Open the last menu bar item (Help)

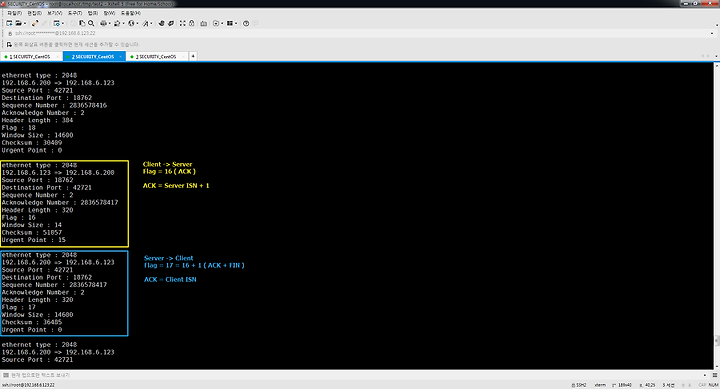131,13
